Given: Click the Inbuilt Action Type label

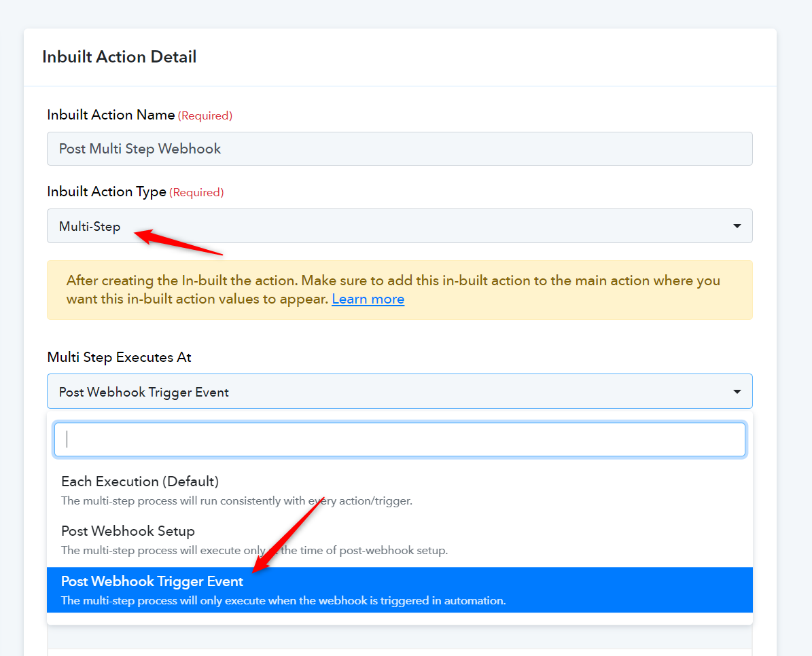Looking at the screenshot, I should [x=107, y=192].
